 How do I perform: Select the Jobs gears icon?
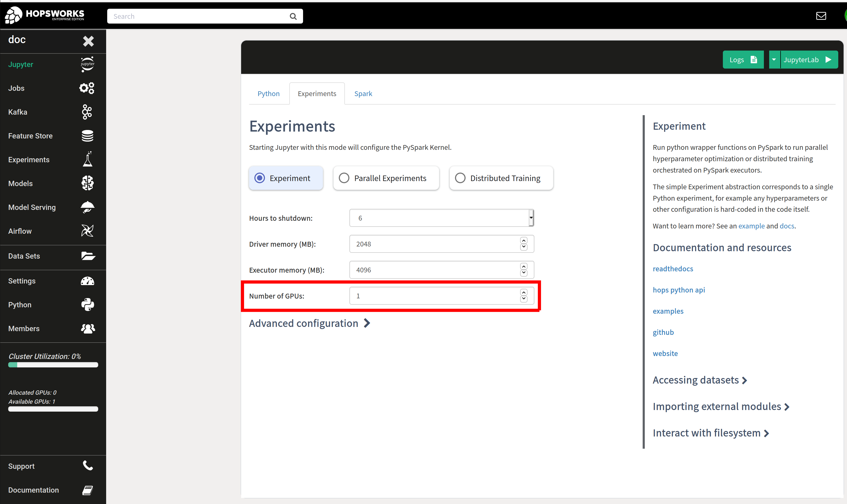click(87, 88)
